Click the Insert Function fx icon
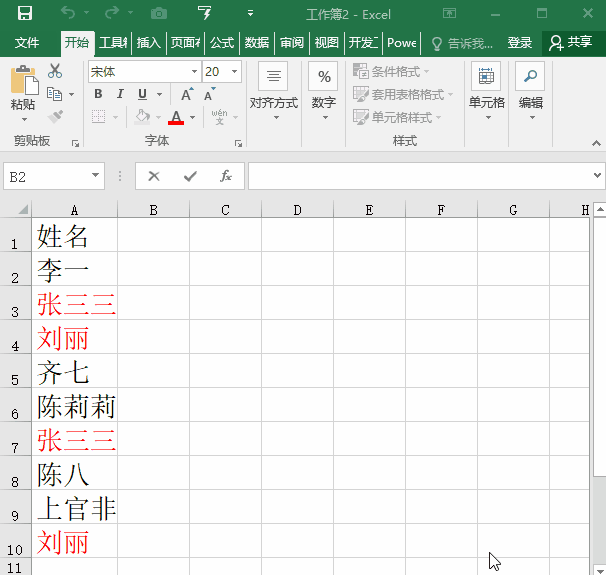This screenshot has height=575, width=606. pyautogui.click(x=226, y=176)
